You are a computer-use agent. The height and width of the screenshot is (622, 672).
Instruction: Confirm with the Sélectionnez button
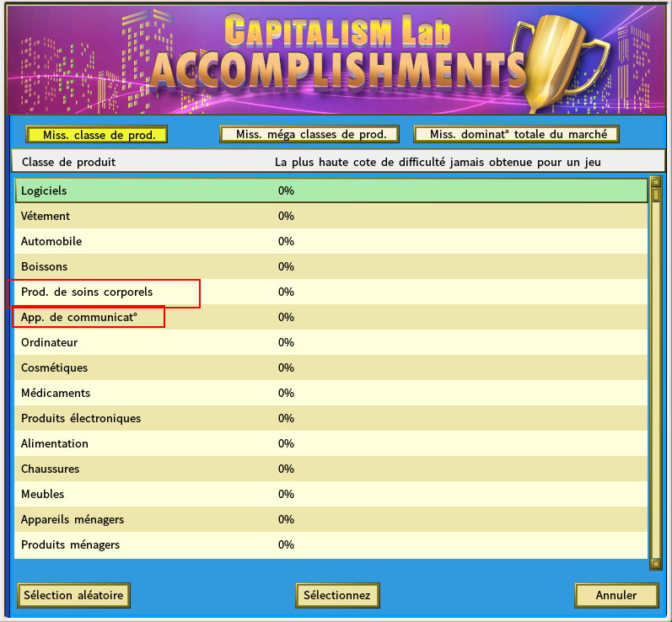point(337,595)
